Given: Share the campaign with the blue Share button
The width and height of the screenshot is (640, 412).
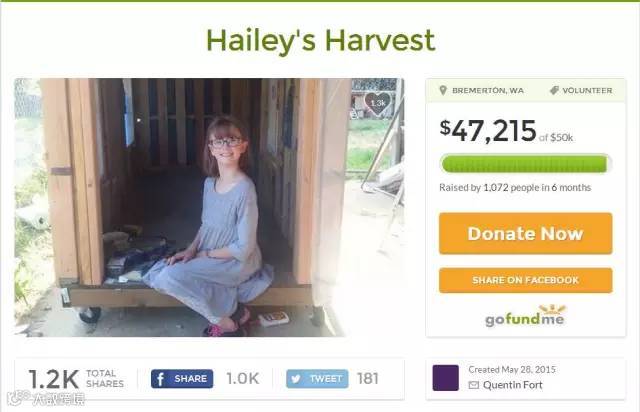Looking at the screenshot, I should pyautogui.click(x=182, y=379).
